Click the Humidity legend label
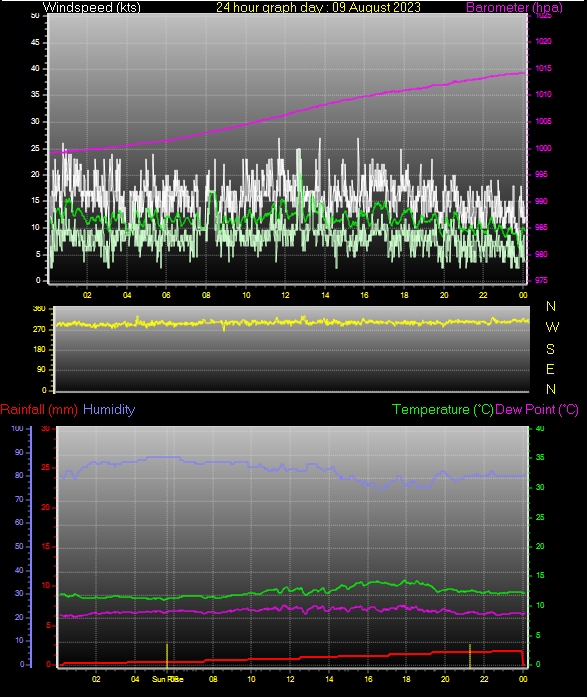The width and height of the screenshot is (587, 697). [x=109, y=409]
